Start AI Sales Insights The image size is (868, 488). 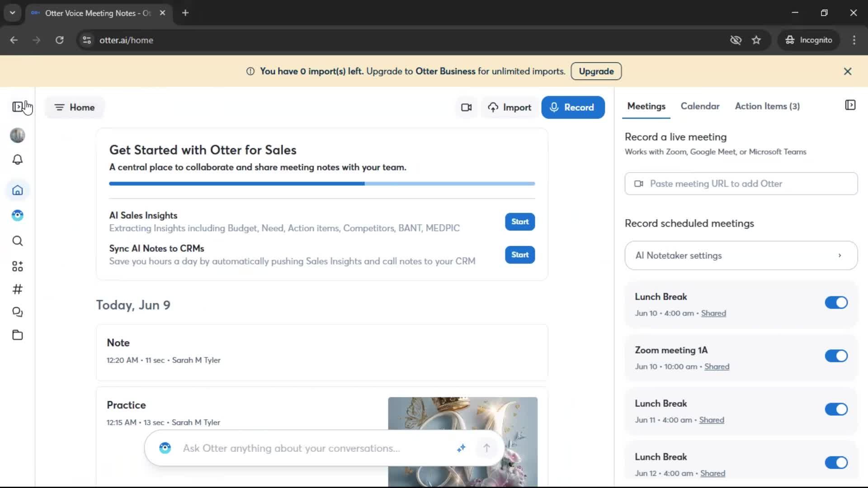click(x=520, y=222)
